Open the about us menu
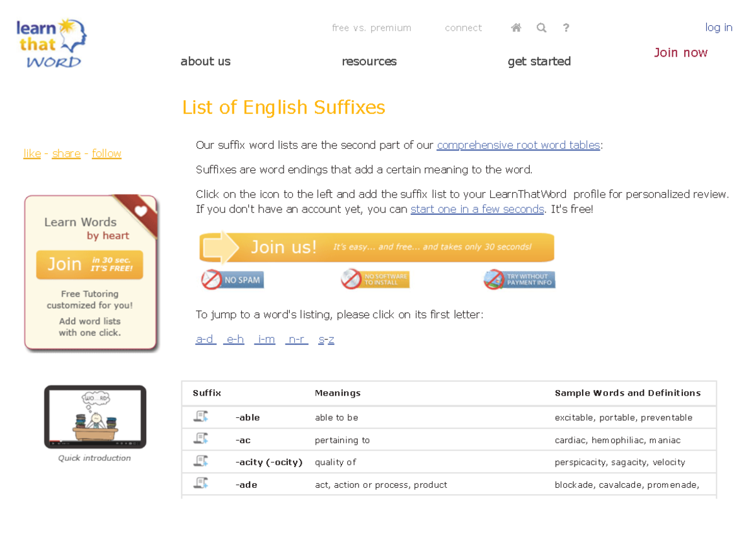756x535 pixels. 205,61
